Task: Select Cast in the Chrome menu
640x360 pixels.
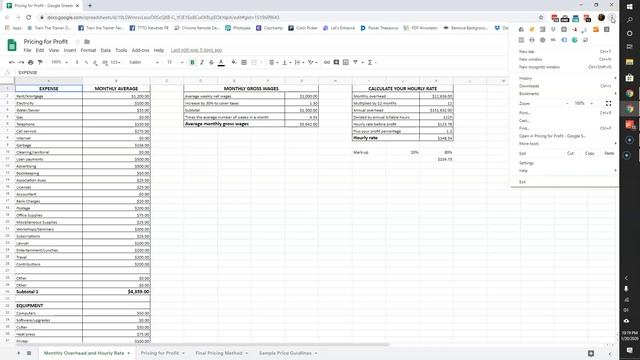Action: (x=565, y=121)
